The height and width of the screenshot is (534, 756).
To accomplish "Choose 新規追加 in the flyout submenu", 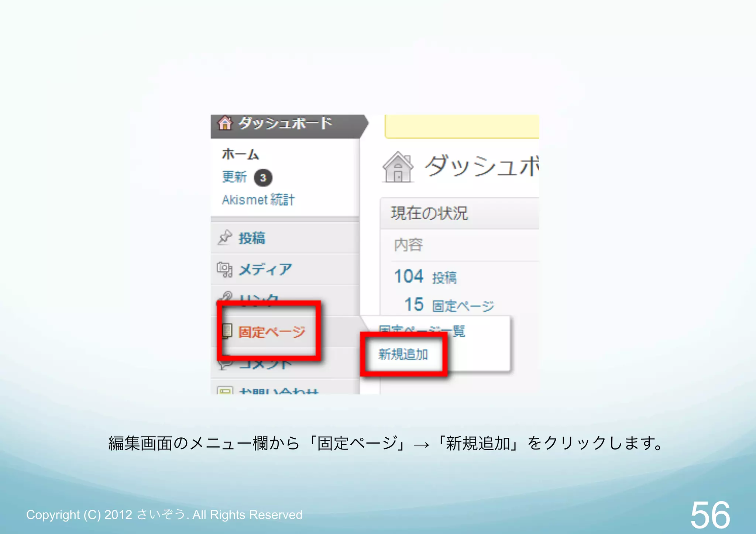I will (x=403, y=354).
